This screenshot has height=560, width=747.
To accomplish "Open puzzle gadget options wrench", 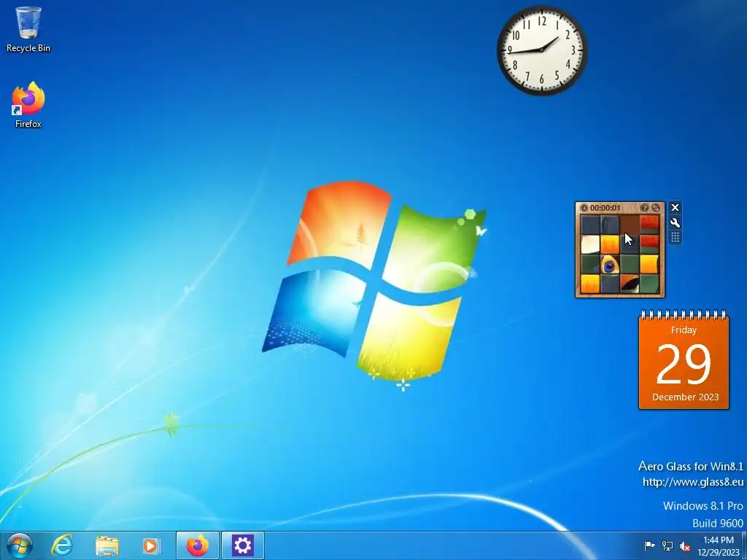I will (x=675, y=222).
